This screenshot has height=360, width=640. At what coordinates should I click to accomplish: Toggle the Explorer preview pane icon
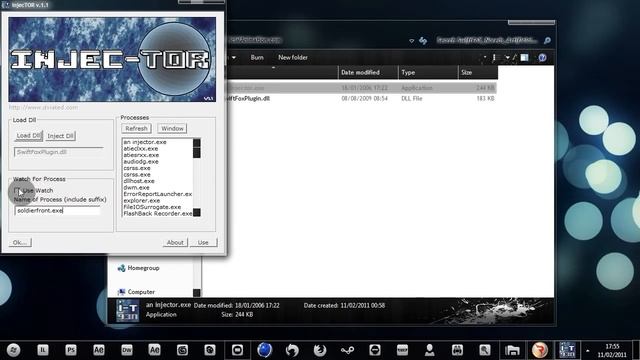click(x=524, y=58)
